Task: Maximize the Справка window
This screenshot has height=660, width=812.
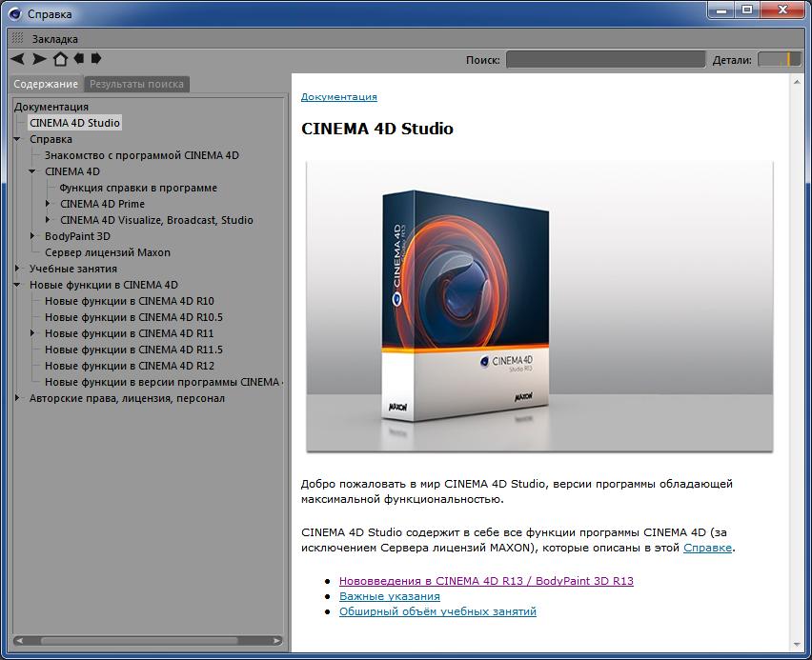Action: pos(747,10)
